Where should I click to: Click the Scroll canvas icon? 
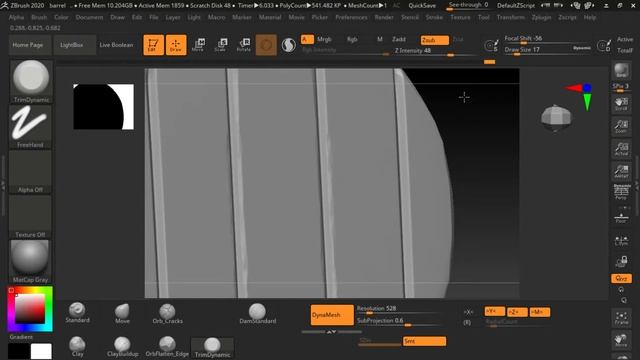tap(622, 104)
